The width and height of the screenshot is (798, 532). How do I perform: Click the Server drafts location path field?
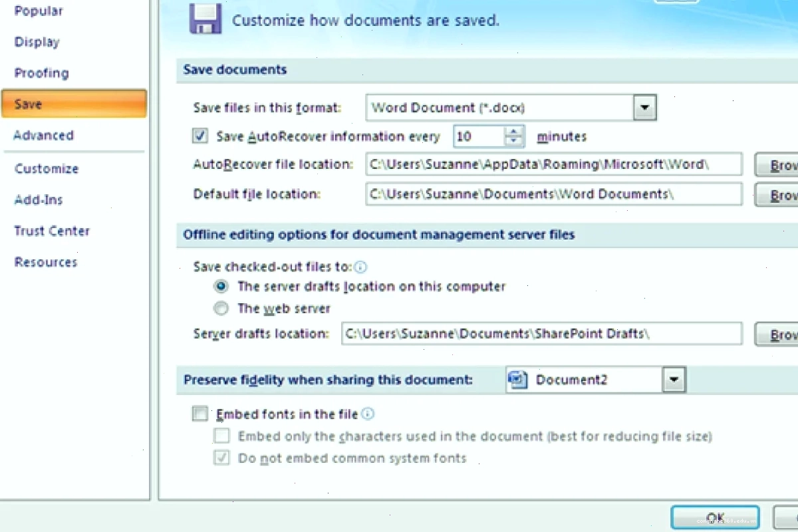(541, 334)
